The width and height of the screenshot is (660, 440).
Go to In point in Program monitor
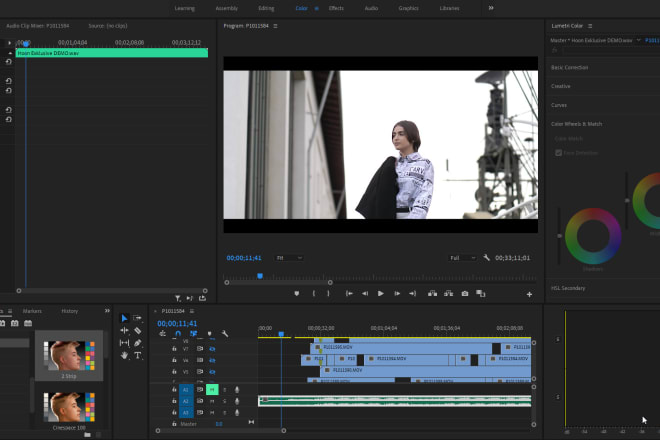click(349, 293)
